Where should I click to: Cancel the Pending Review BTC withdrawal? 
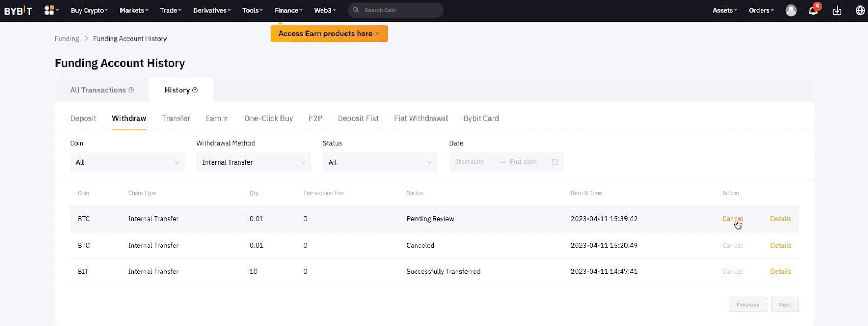(732, 219)
